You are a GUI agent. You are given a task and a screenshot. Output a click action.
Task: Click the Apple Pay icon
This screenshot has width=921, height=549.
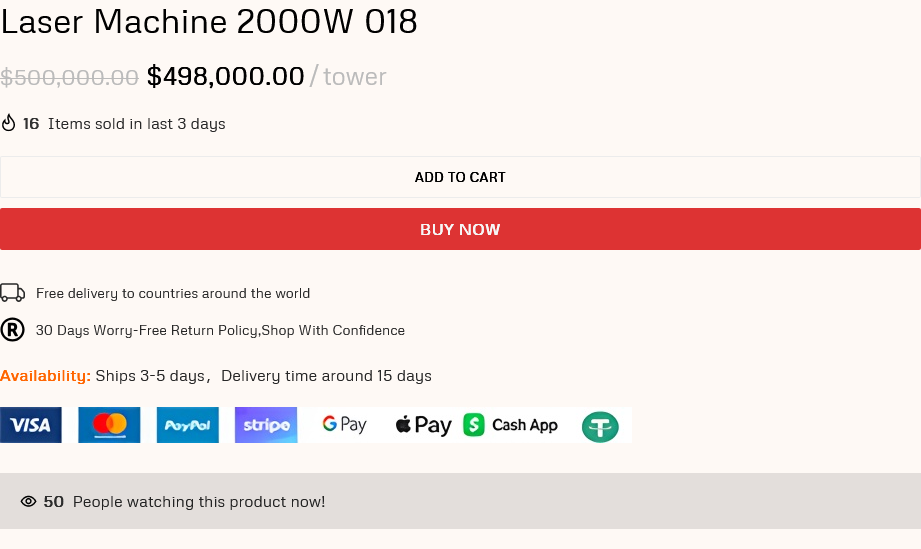[423, 425]
